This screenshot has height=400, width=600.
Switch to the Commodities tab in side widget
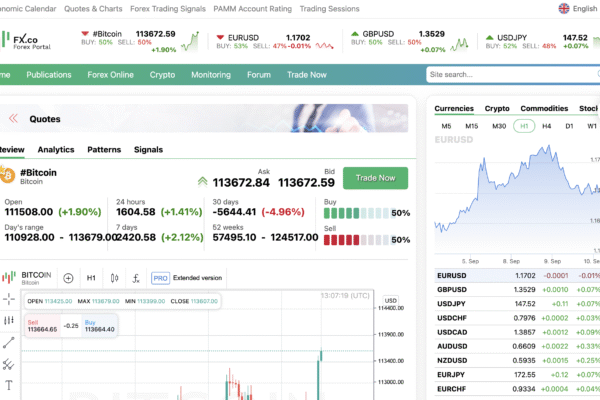point(544,109)
